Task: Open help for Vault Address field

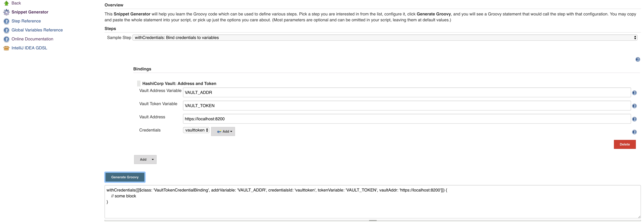Action: (634, 119)
